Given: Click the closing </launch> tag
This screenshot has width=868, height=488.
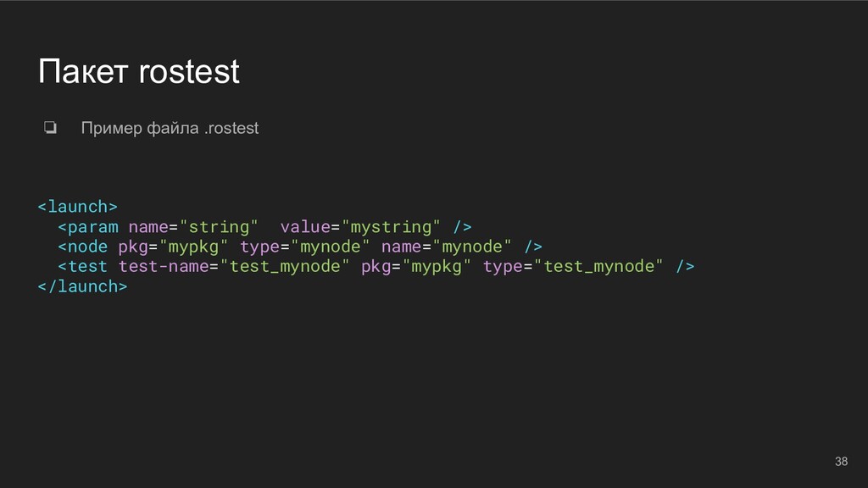Looking at the screenshot, I should (x=82, y=286).
